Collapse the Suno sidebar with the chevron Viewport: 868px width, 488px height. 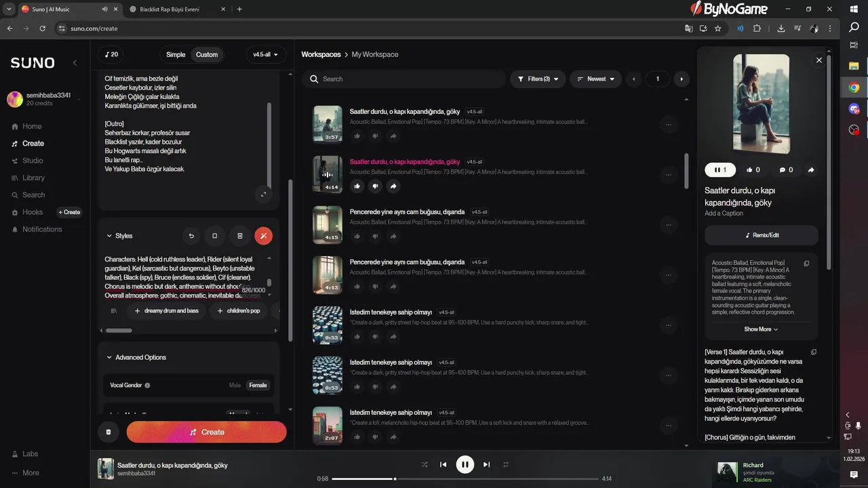click(75, 62)
